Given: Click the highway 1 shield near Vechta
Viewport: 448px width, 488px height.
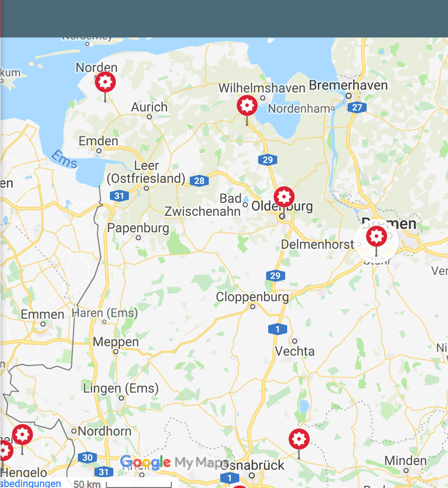Looking at the screenshot, I should 278,329.
